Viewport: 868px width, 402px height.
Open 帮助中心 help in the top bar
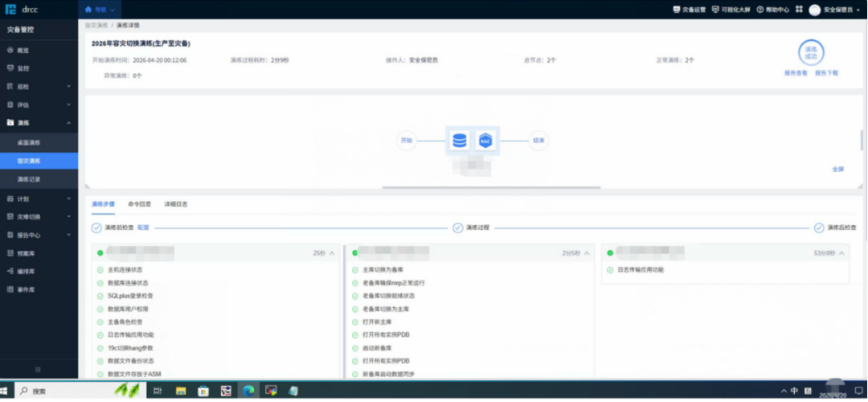pos(773,10)
